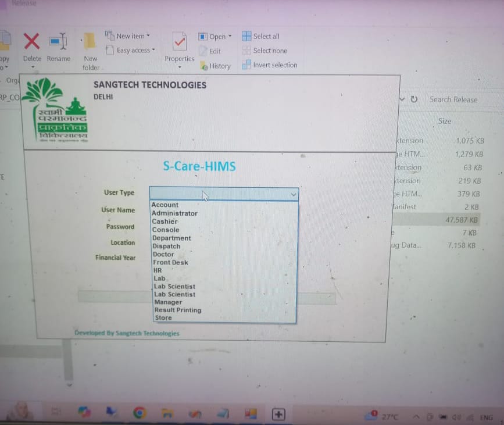This screenshot has height=425, width=504.
Task: Open the plus-sign app on taskbar
Action: pyautogui.click(x=278, y=415)
